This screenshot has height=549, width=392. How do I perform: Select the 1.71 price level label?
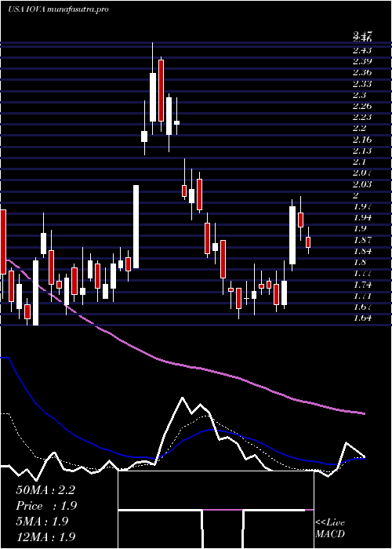[362, 296]
